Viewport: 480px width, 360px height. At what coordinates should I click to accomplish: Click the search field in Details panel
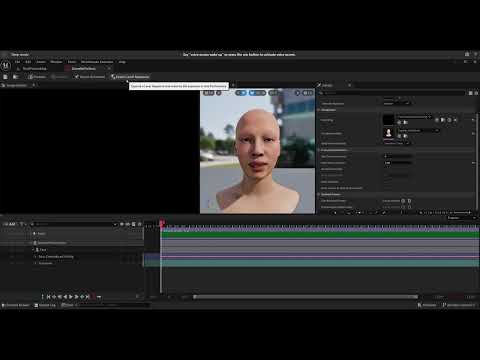(392, 93)
